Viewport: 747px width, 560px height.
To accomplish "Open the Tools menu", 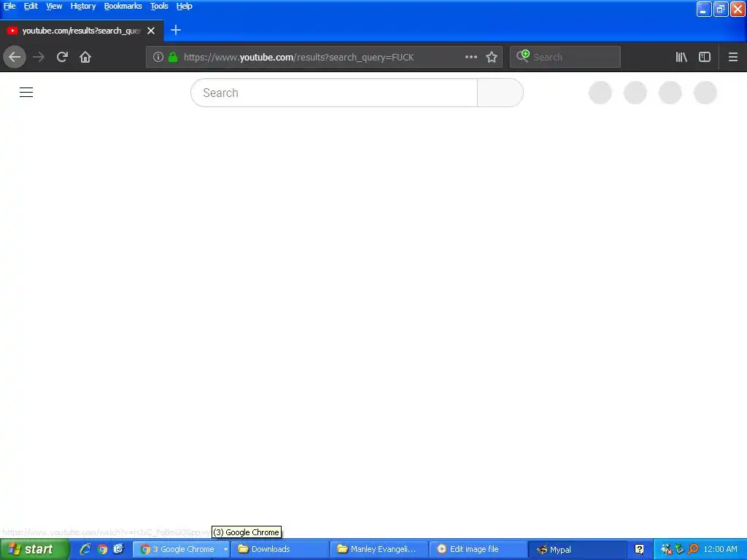I will pos(159,6).
